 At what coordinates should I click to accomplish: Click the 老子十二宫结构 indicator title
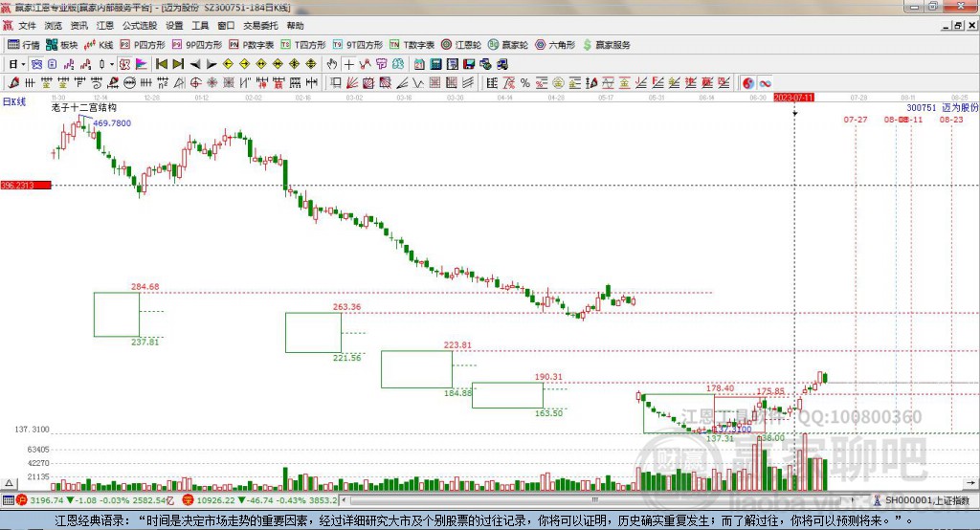click(x=84, y=107)
